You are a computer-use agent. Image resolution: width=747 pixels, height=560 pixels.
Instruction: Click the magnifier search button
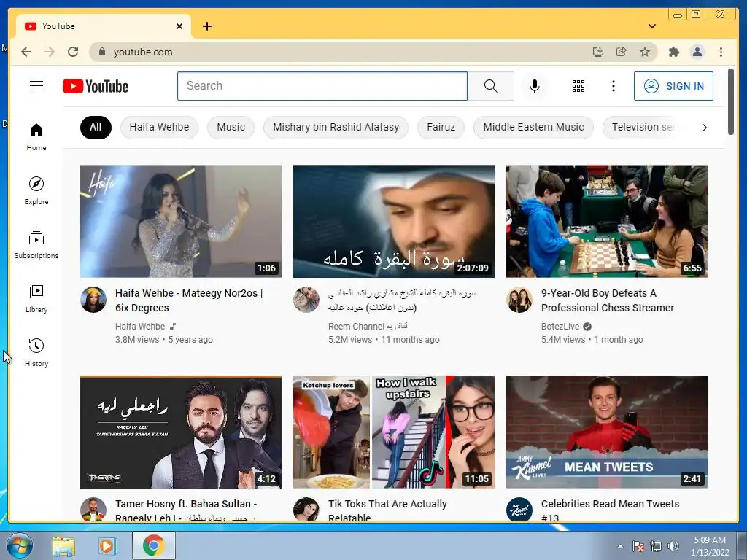[x=491, y=86]
